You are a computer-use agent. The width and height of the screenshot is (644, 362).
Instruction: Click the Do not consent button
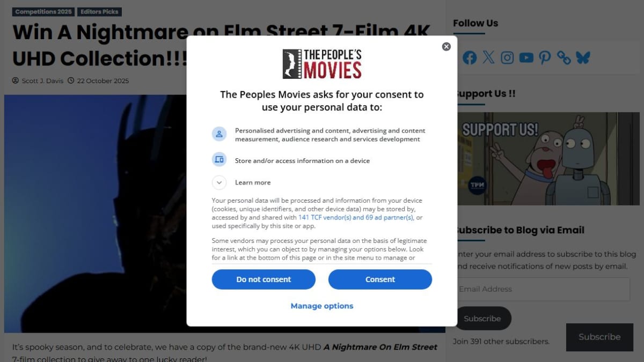[x=264, y=279]
